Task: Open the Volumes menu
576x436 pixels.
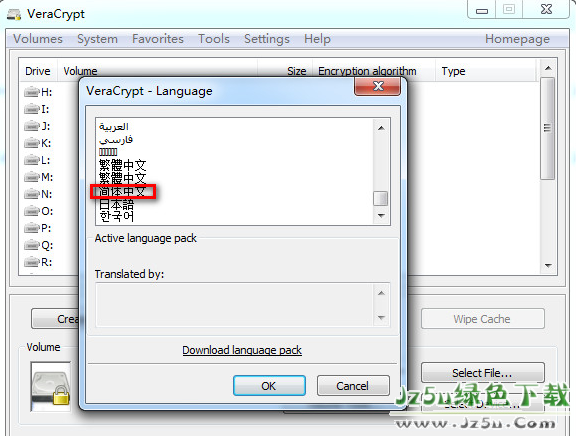Action: tap(38, 39)
